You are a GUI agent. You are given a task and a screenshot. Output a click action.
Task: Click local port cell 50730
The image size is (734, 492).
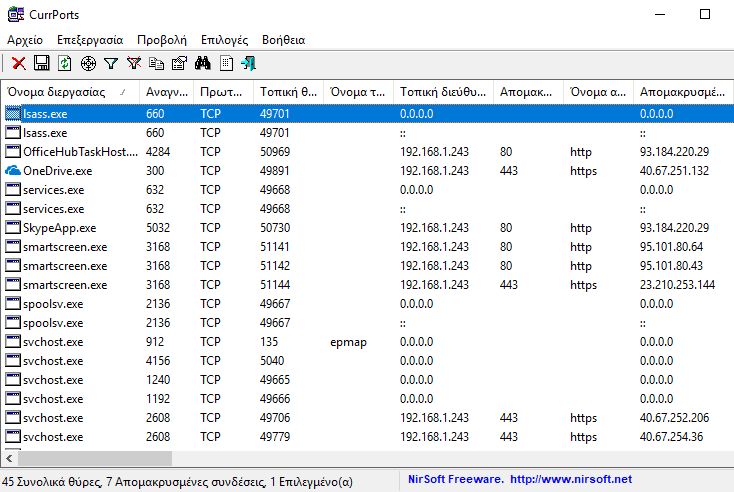[x=275, y=228]
